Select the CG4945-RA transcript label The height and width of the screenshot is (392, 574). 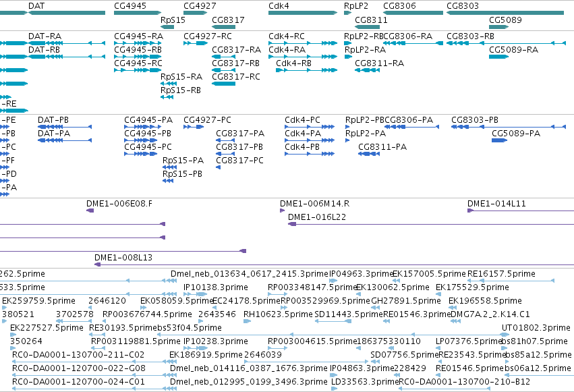point(139,36)
